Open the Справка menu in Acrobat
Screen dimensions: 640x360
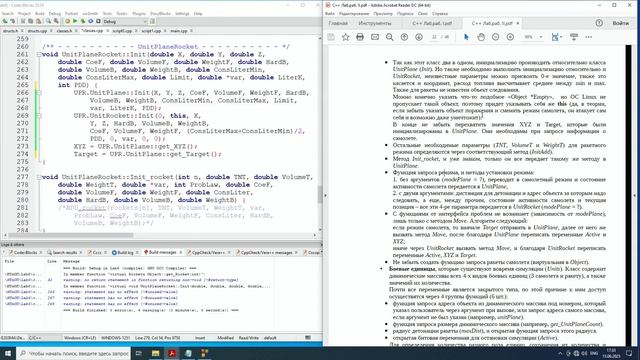(440, 13)
